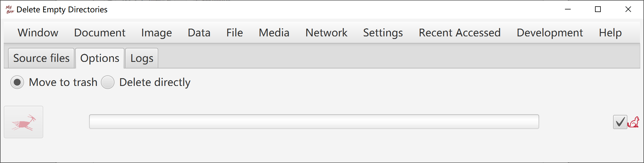
Task: Click the empty progress bar
Action: click(x=314, y=122)
